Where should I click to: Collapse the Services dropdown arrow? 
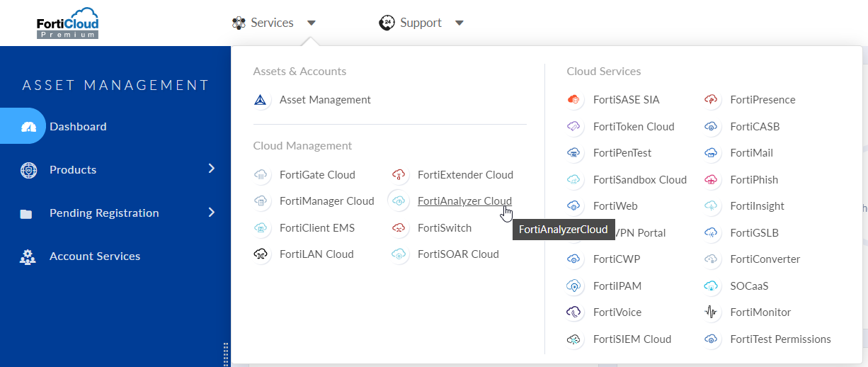click(x=311, y=23)
